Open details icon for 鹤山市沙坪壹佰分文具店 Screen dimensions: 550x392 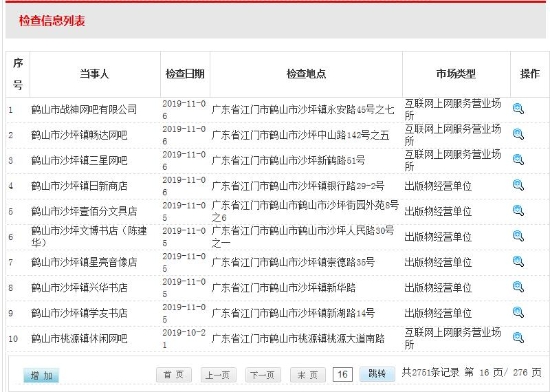[518, 211]
